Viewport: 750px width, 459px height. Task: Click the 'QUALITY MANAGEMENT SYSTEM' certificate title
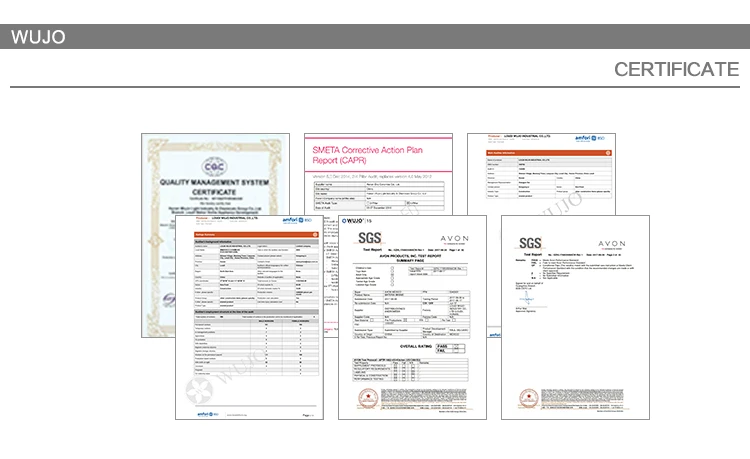214,182
